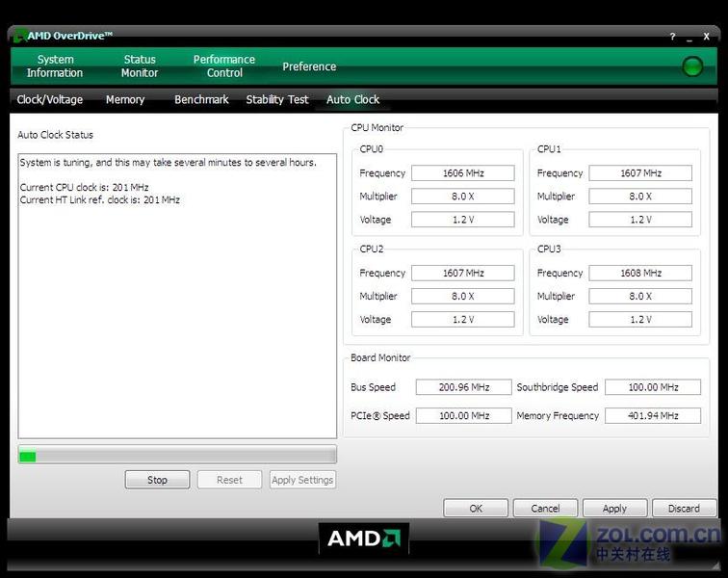Click the CPU1 Multiplier value field

pyautogui.click(x=640, y=197)
